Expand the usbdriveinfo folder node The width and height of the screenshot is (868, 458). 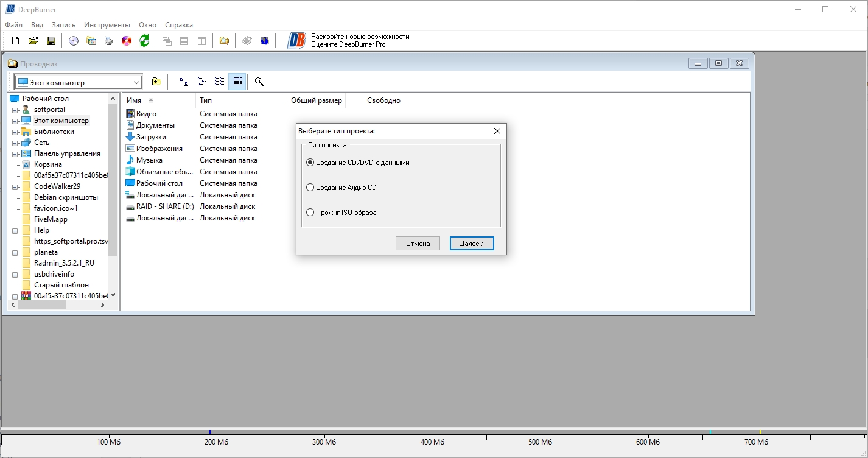(15, 274)
